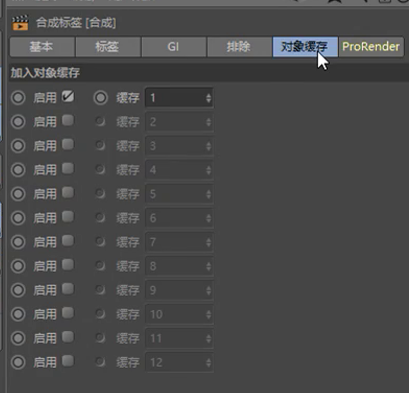Viewport: 409px width, 393px height.
Task: Enable the 启用 checkbox for buffer 5
Action: (68, 193)
